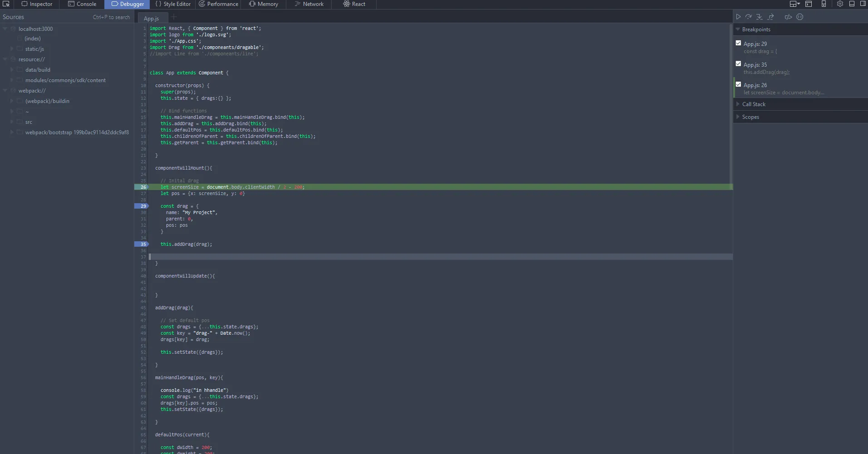868x454 pixels.
Task: Click the file icon beside (index)
Action: 20,39
